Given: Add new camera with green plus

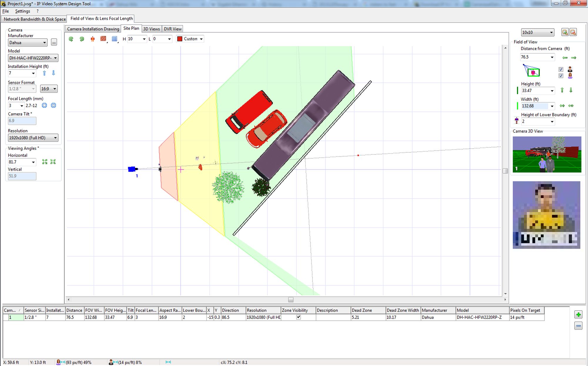Looking at the screenshot, I should 578,315.
